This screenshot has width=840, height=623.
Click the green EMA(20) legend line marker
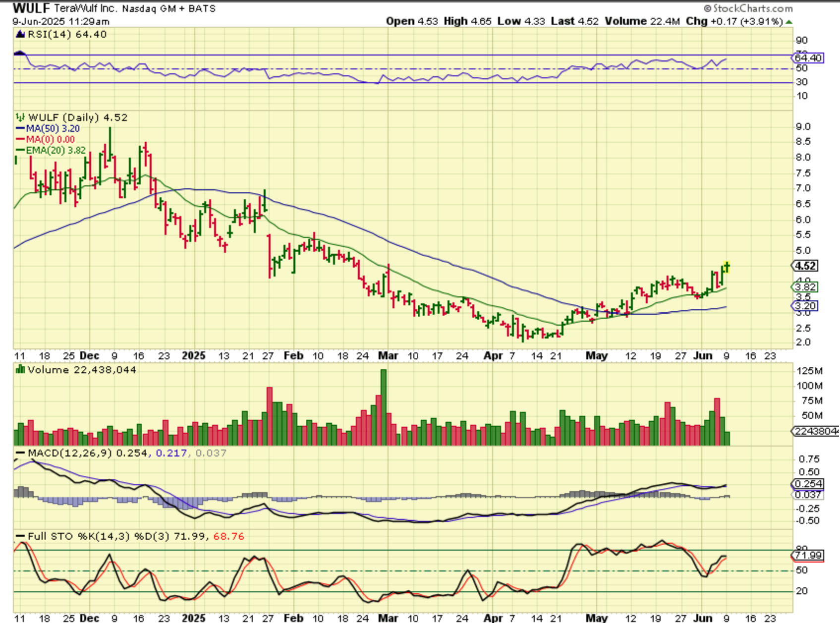[x=20, y=150]
